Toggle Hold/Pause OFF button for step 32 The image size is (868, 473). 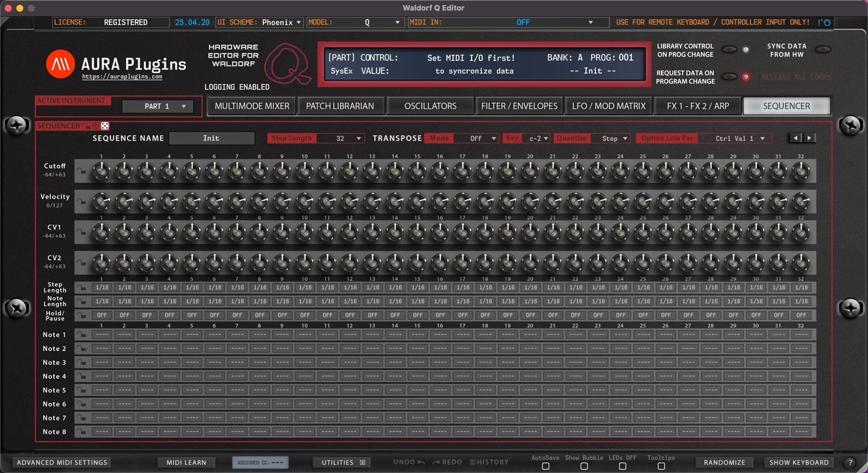click(x=801, y=315)
